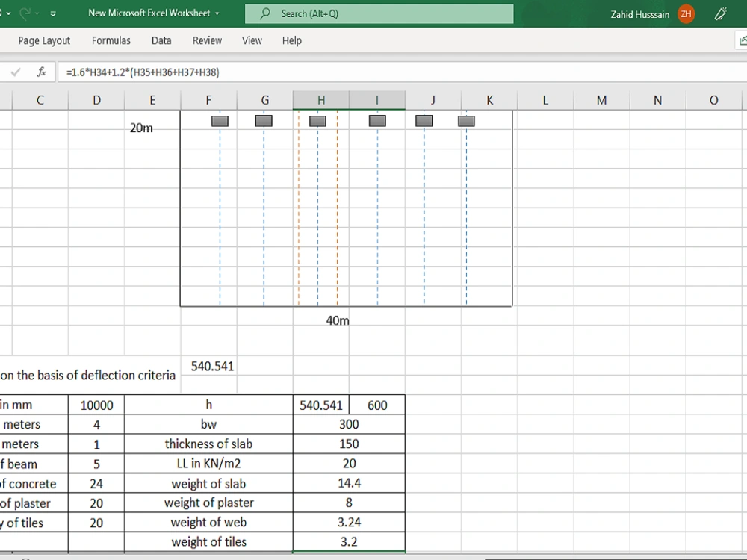Screen dimensions: 747x560
Task: Click the 'weight of plaster' cell
Action: tap(208, 503)
